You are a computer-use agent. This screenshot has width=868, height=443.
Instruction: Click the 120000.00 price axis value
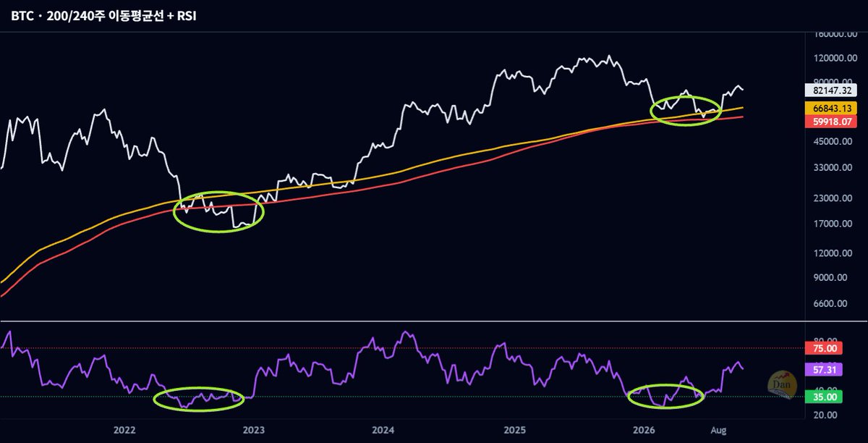coord(834,59)
